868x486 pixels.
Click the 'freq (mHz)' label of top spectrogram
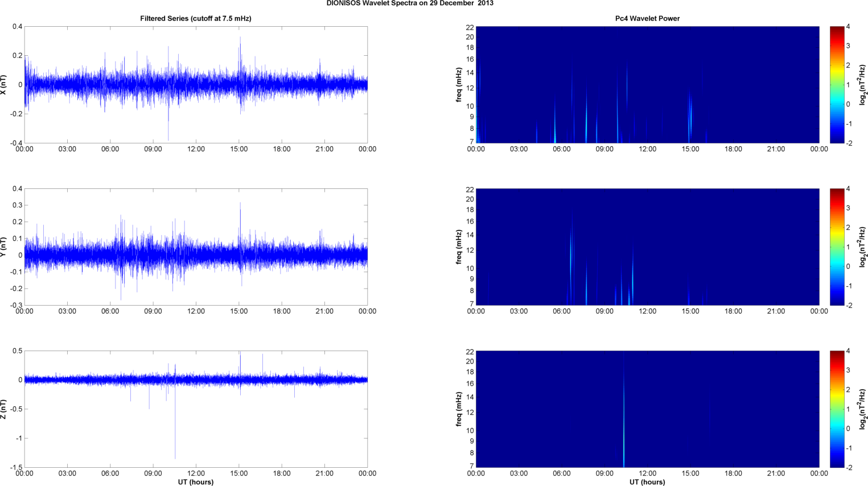tap(459, 85)
